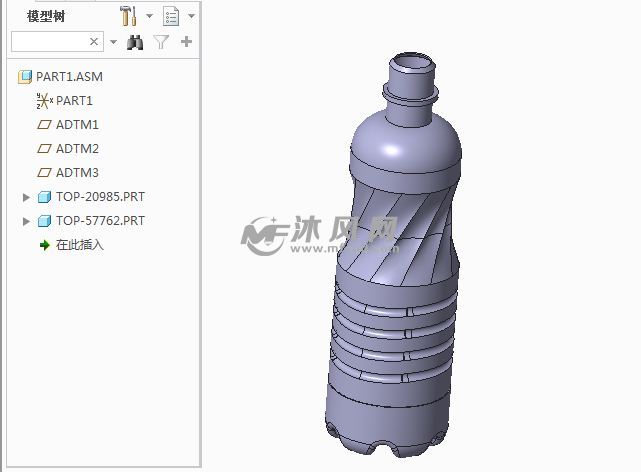Expand the TOP-20985.PRT node
This screenshot has width=641, height=472.
pyautogui.click(x=27, y=197)
